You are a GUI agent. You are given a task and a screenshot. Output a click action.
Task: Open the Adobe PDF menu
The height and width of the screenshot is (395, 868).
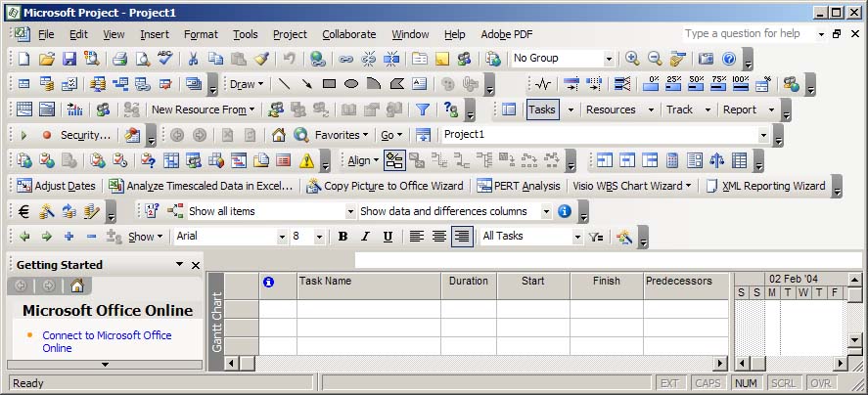pos(507,34)
